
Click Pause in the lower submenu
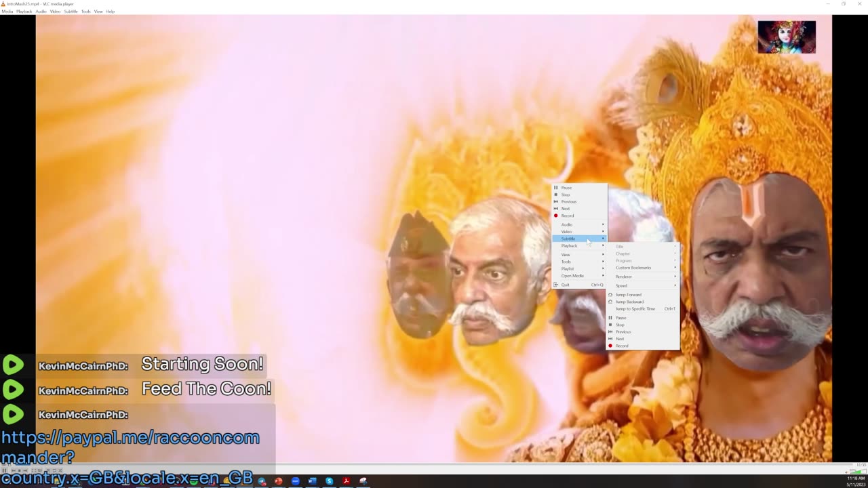(642, 318)
